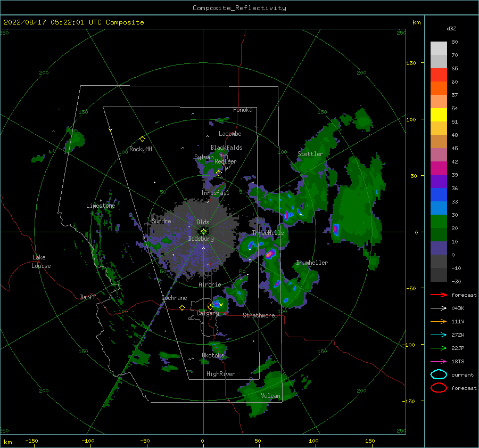Click the yellow diamond marker near Cochrane
The height and width of the screenshot is (448, 479).
pyautogui.click(x=183, y=307)
